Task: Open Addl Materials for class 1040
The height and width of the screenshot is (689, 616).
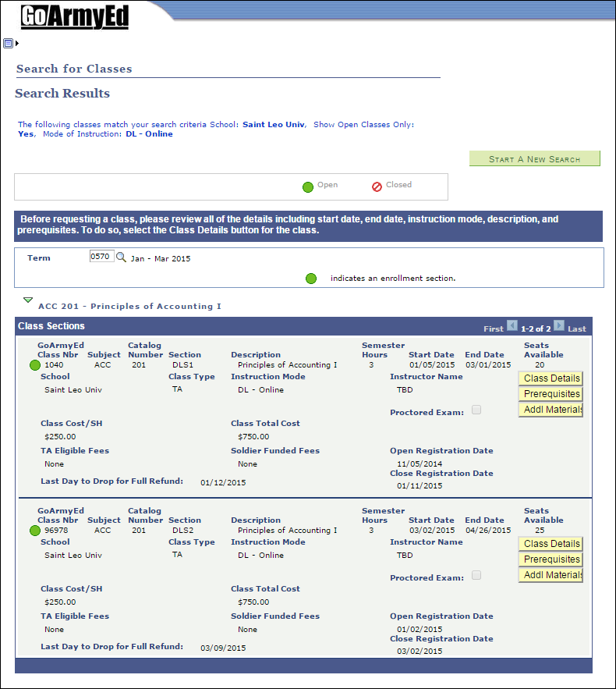Action: [x=551, y=410]
